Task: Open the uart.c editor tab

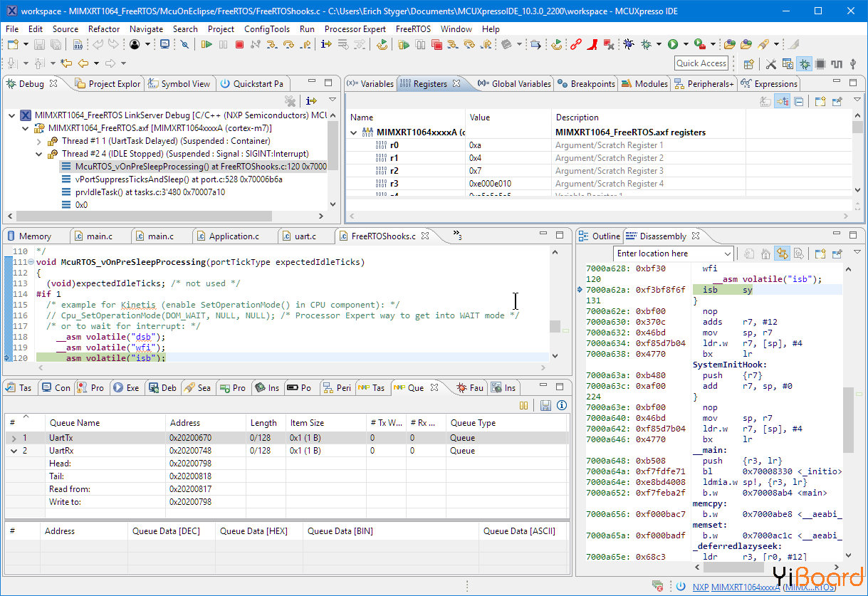Action: [305, 236]
